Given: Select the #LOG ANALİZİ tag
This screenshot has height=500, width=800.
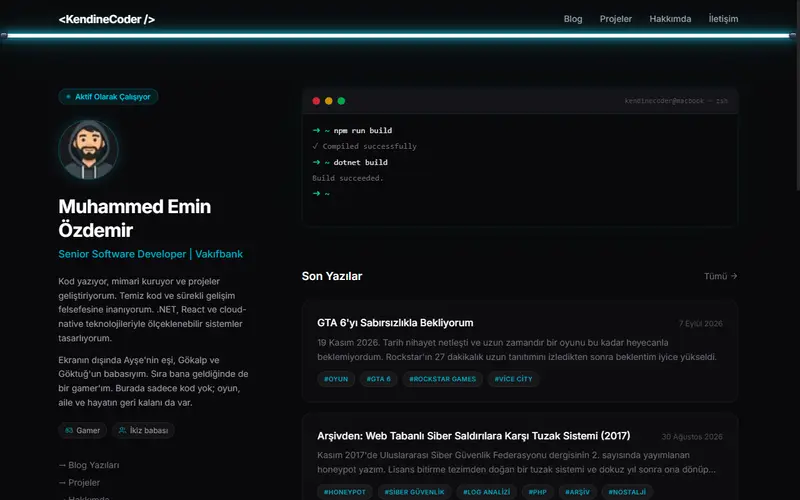Looking at the screenshot, I should tap(487, 492).
